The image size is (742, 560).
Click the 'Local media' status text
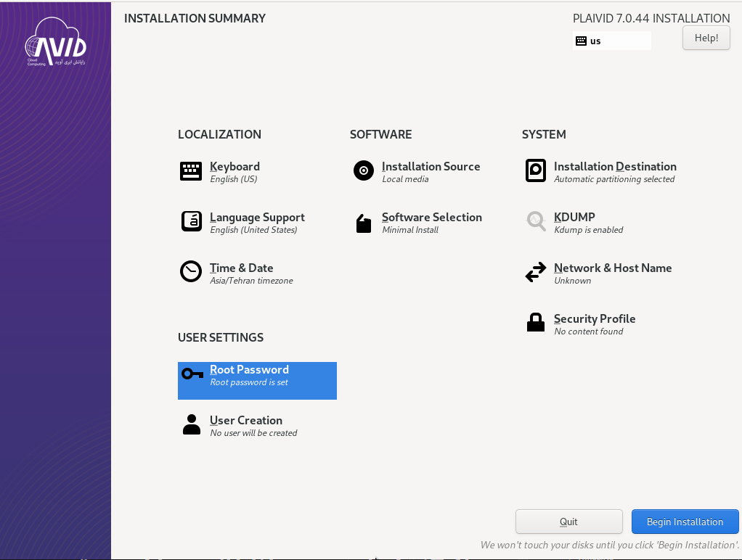[x=405, y=179]
